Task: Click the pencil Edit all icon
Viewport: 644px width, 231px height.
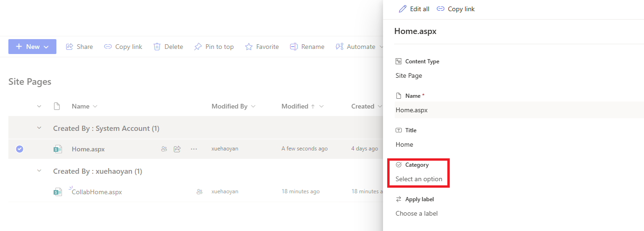Action: pyautogui.click(x=403, y=9)
